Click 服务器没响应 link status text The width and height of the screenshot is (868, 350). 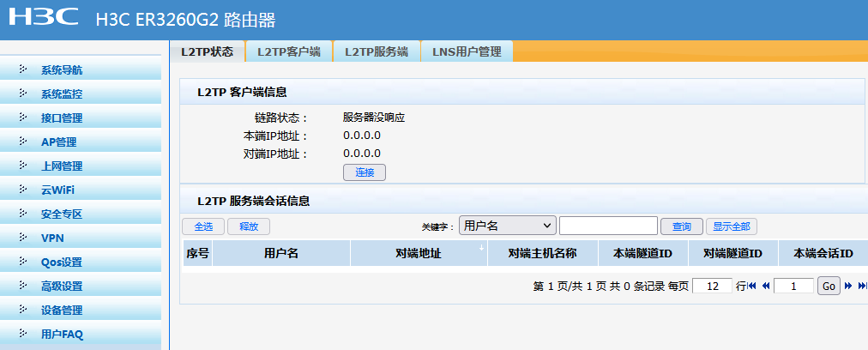coord(374,118)
